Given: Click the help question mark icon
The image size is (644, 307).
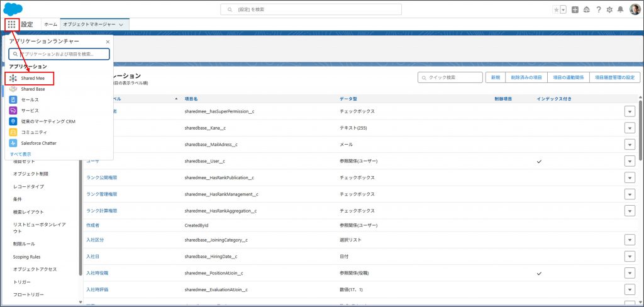Looking at the screenshot, I should pos(598,9).
